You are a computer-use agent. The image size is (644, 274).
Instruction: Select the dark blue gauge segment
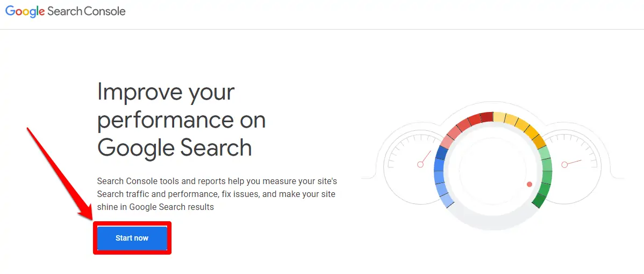(x=441, y=153)
